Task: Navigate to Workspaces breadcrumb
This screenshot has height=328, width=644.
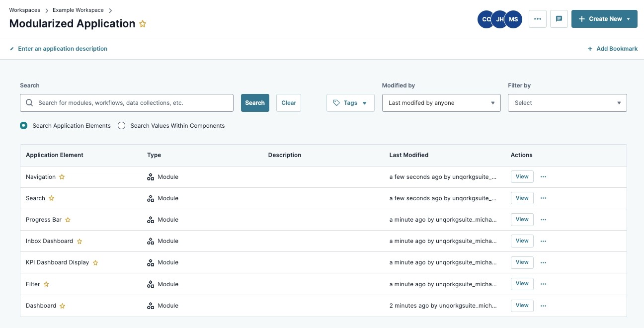Action: point(24,9)
